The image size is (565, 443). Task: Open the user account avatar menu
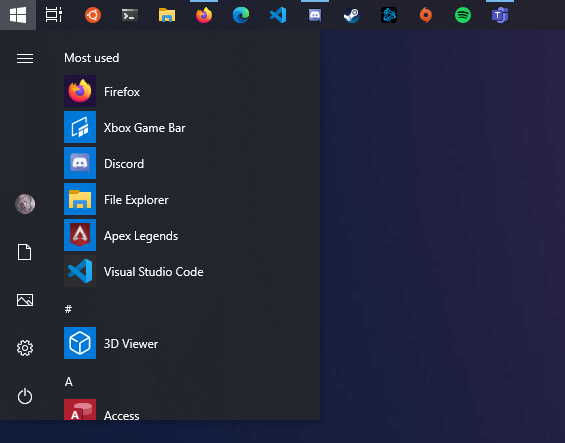tap(25, 204)
